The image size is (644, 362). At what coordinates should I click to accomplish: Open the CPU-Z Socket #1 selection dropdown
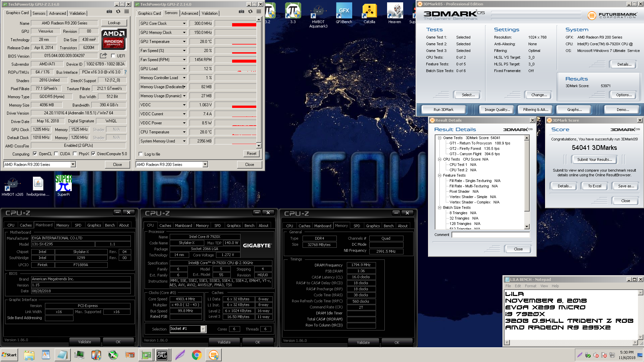pos(203,329)
